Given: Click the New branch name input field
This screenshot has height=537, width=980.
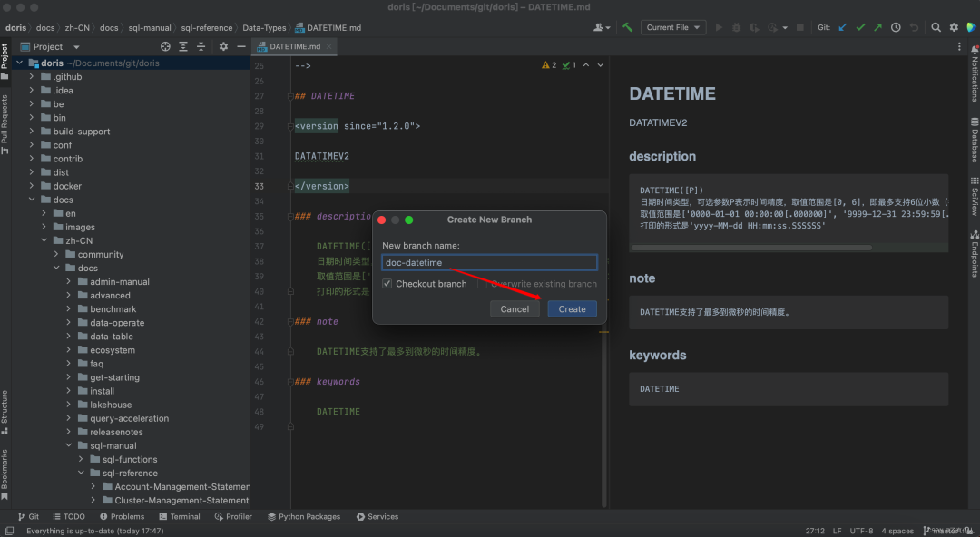Looking at the screenshot, I should click(x=489, y=263).
